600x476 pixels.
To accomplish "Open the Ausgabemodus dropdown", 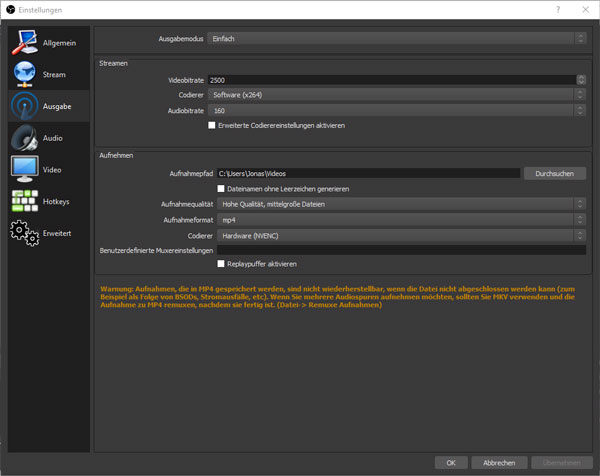I will click(396, 38).
